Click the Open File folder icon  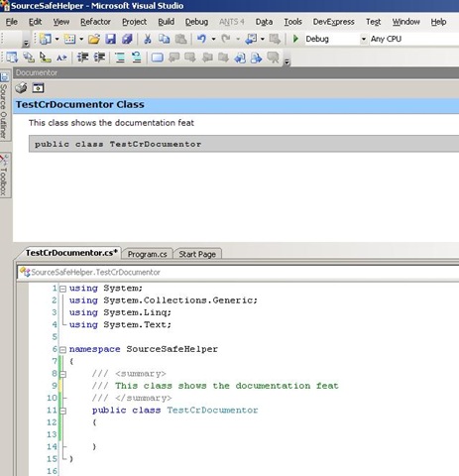pos(94,39)
